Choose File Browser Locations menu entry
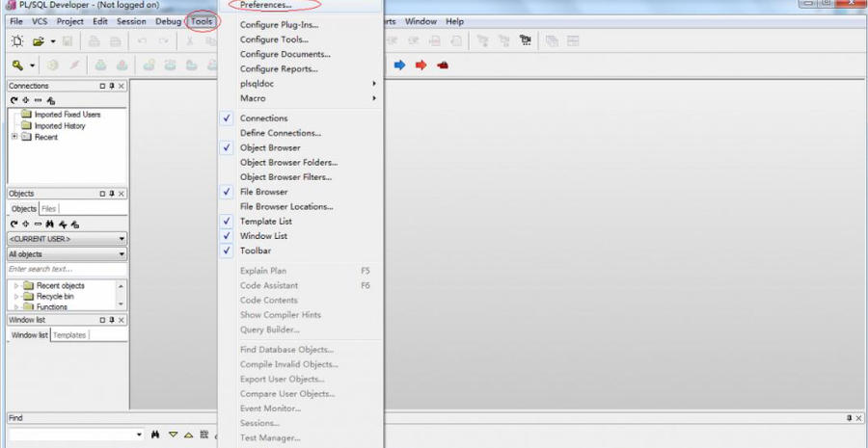This screenshot has width=868, height=448. pyautogui.click(x=286, y=207)
